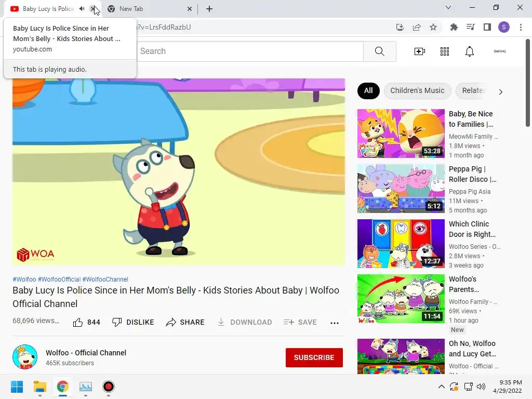Open YouTube account avatar menu
The image size is (532, 399).
point(499,51)
